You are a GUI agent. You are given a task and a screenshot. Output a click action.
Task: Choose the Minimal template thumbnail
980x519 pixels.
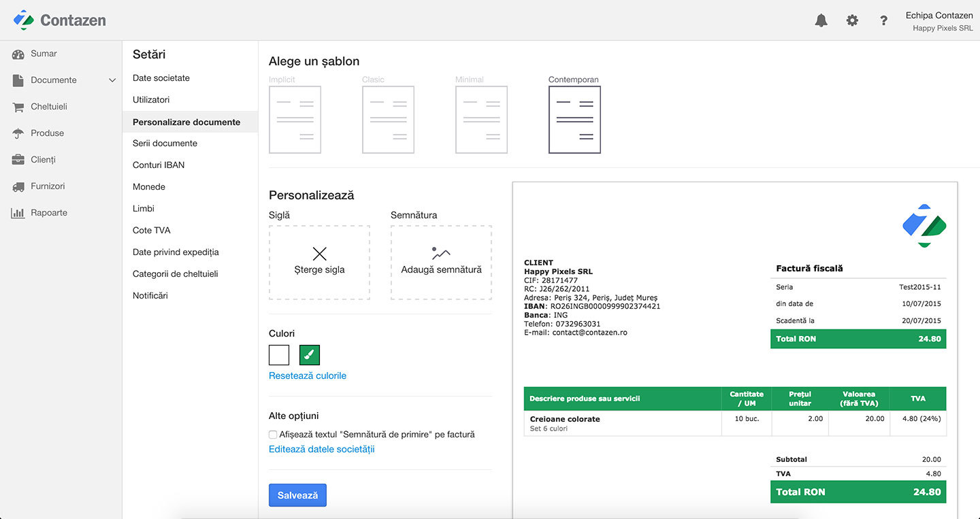[x=481, y=120]
